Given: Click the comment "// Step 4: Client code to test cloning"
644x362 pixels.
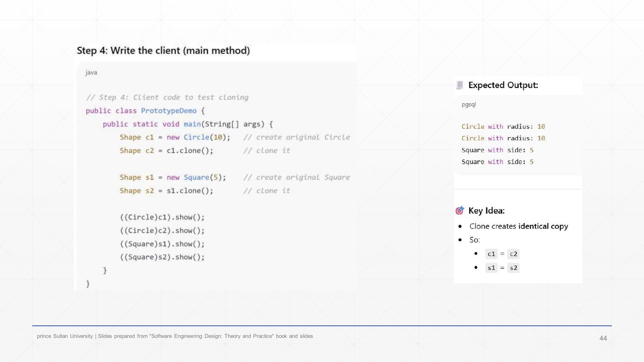Looking at the screenshot, I should (x=167, y=97).
